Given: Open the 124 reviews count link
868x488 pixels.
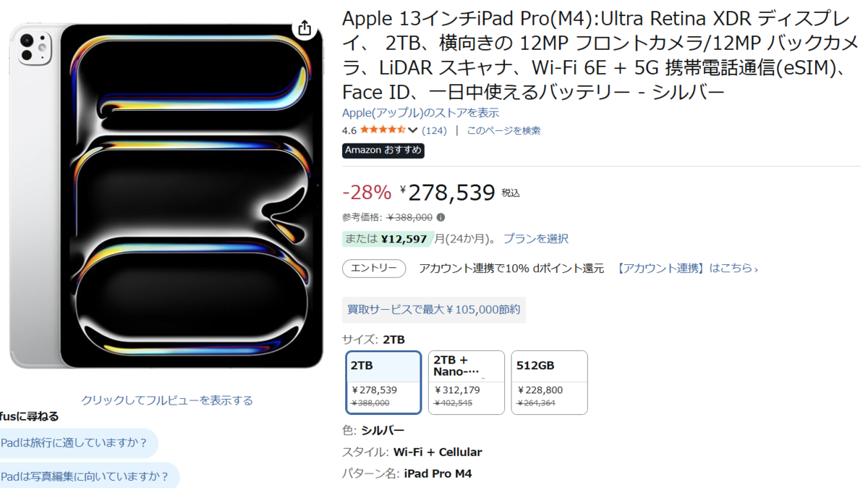Looking at the screenshot, I should [x=434, y=131].
